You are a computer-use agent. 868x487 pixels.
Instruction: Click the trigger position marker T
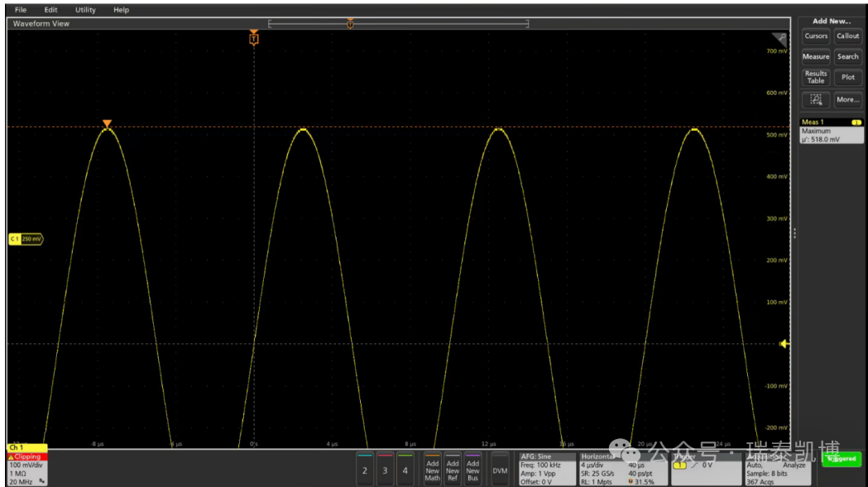(x=254, y=39)
